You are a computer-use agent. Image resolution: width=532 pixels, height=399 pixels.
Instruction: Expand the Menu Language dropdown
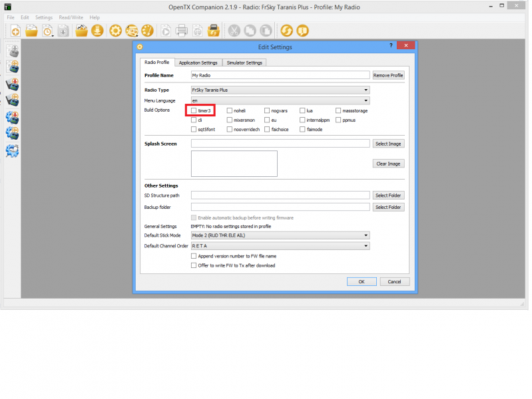(280, 100)
